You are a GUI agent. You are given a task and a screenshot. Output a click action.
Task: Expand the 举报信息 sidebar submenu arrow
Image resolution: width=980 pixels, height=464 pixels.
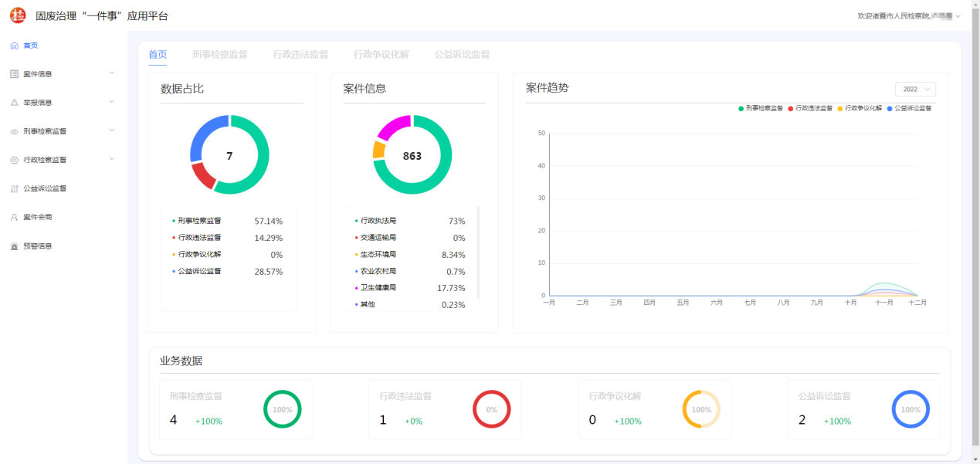click(x=112, y=102)
